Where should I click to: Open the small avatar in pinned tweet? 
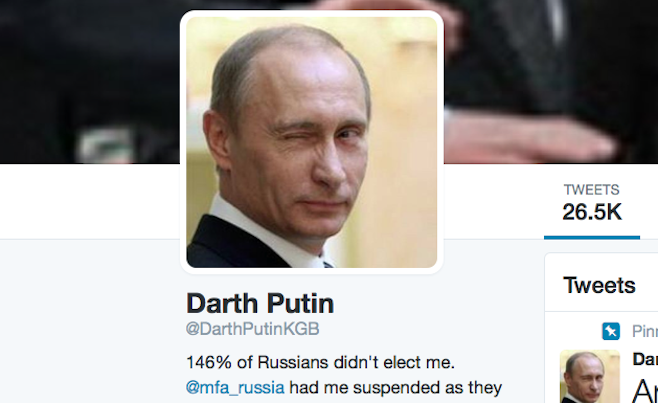[x=590, y=377]
